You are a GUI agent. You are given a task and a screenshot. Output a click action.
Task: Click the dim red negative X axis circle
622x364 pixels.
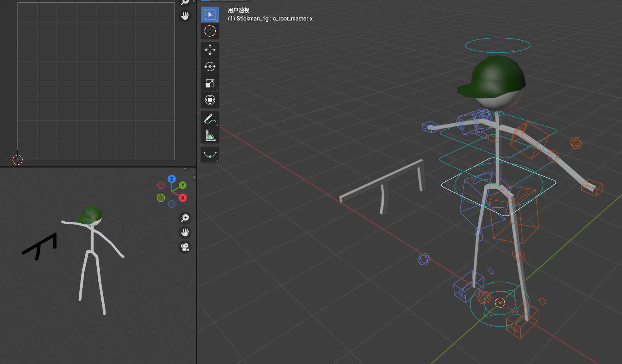[161, 185]
